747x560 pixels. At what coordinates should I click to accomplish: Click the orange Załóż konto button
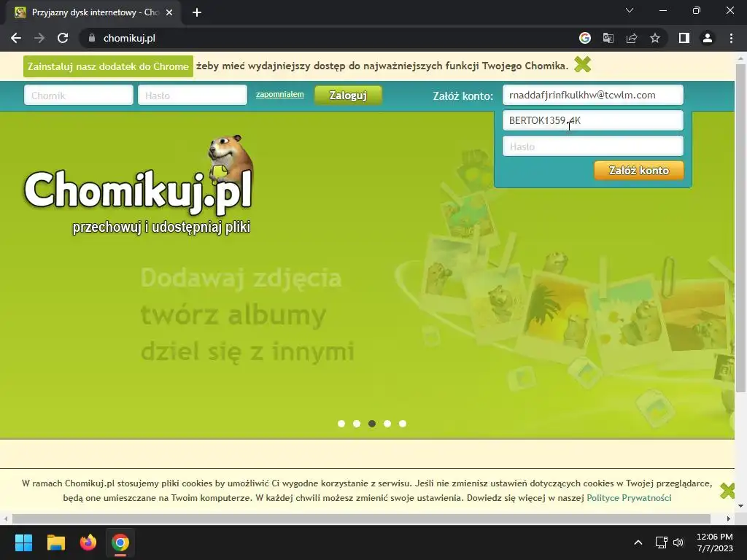coord(638,171)
